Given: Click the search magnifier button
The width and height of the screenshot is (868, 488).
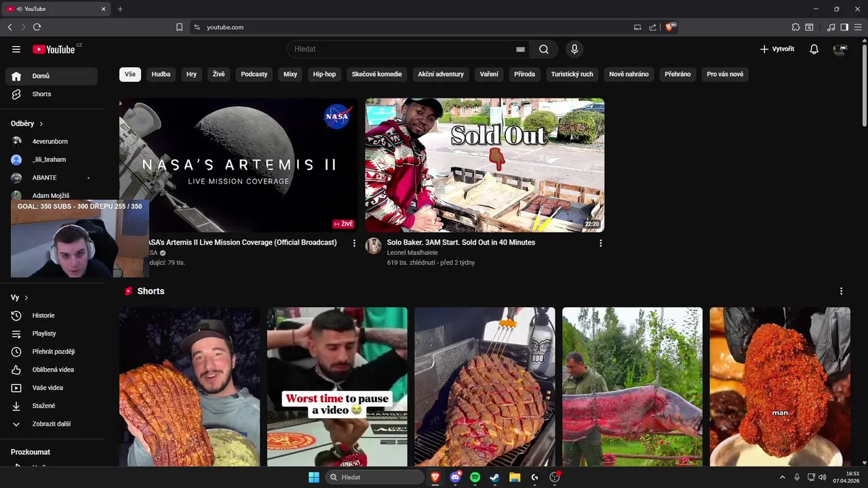Looking at the screenshot, I should [x=544, y=49].
